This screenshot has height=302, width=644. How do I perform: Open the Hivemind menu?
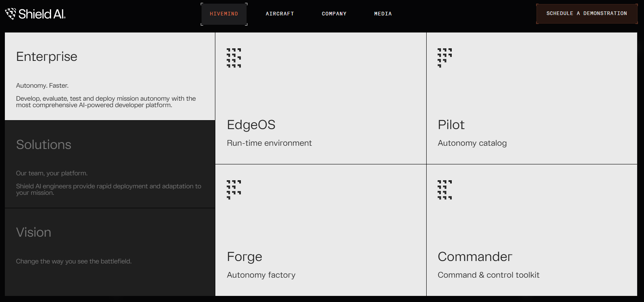224,14
